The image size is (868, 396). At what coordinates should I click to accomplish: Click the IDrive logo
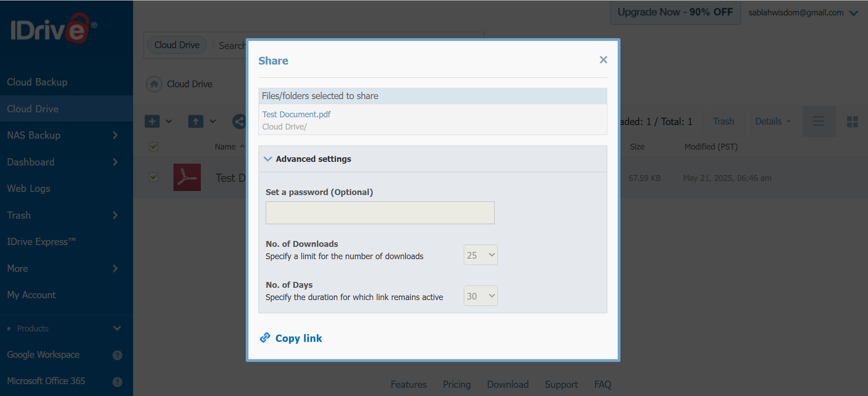click(x=54, y=28)
